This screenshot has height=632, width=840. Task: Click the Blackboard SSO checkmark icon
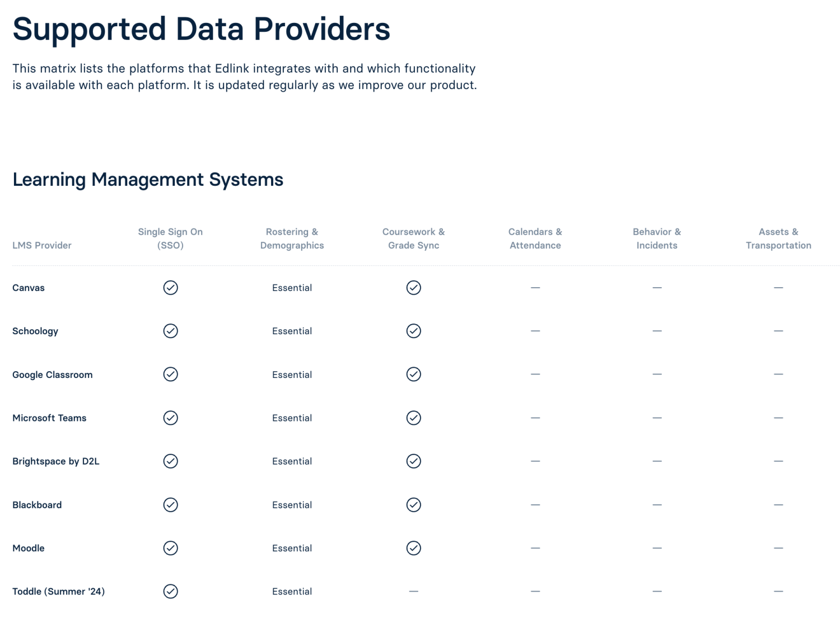(x=171, y=505)
